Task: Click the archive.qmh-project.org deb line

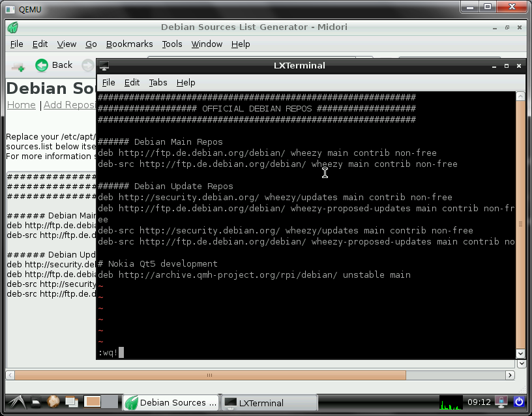Action: [x=254, y=275]
